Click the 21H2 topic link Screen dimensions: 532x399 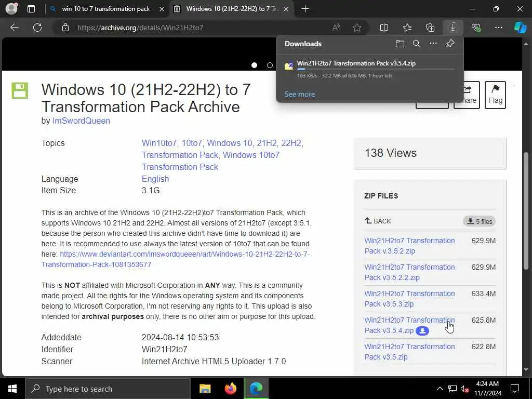[267, 143]
